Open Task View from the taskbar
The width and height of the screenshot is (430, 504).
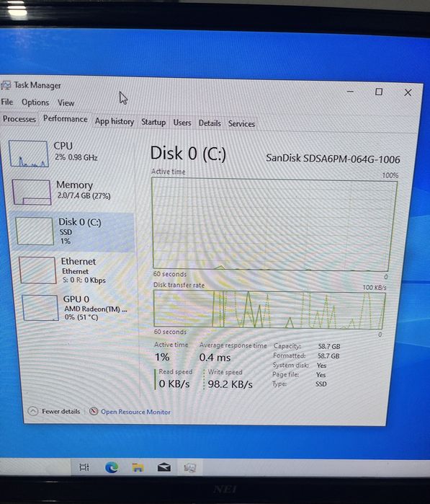(x=84, y=467)
